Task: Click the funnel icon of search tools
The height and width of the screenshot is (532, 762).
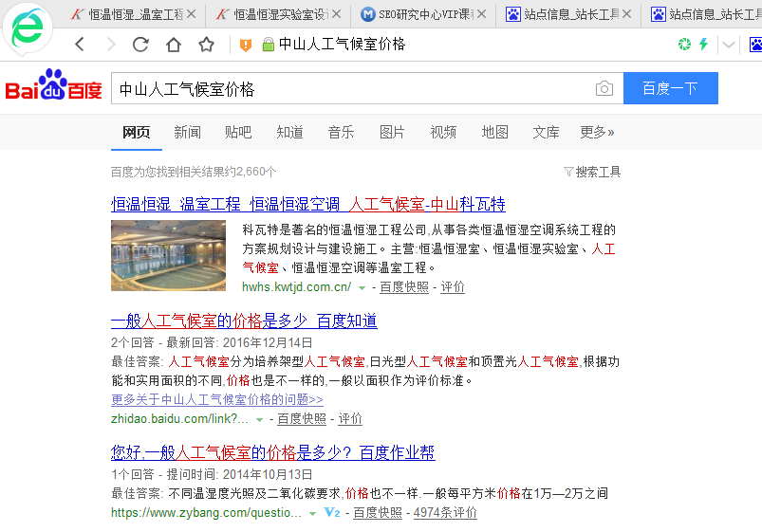Action: point(568,172)
